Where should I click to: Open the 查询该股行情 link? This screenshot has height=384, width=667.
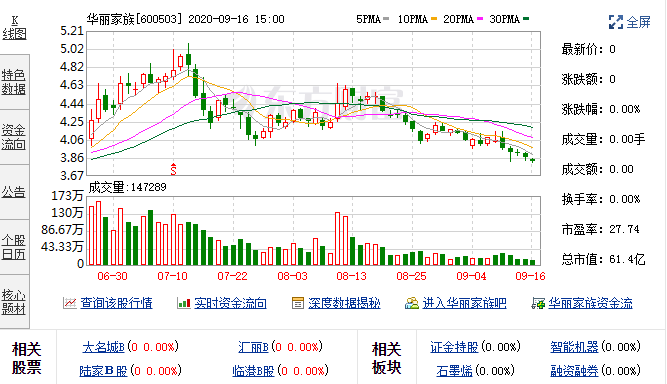pyautogui.click(x=116, y=303)
